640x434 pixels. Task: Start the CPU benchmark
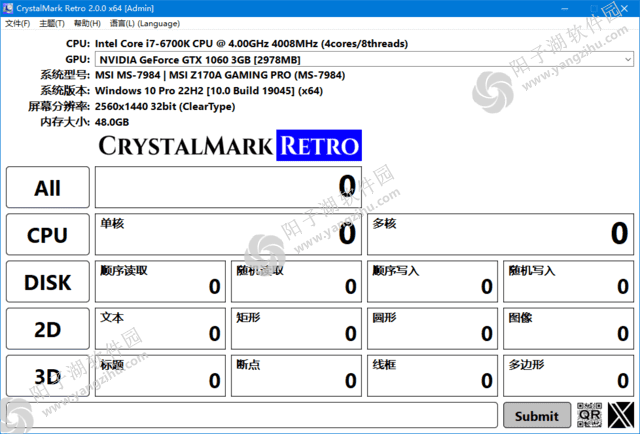tap(48, 235)
